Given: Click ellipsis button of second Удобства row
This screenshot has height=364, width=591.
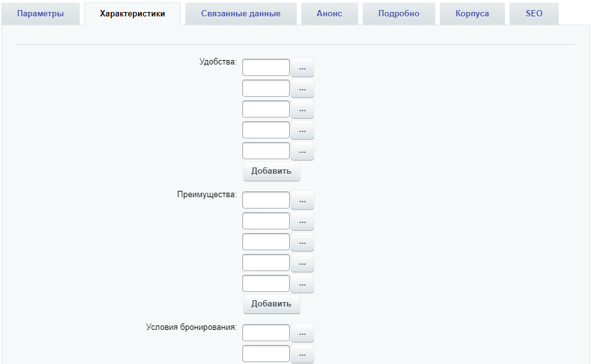Looking at the screenshot, I should pyautogui.click(x=302, y=88).
